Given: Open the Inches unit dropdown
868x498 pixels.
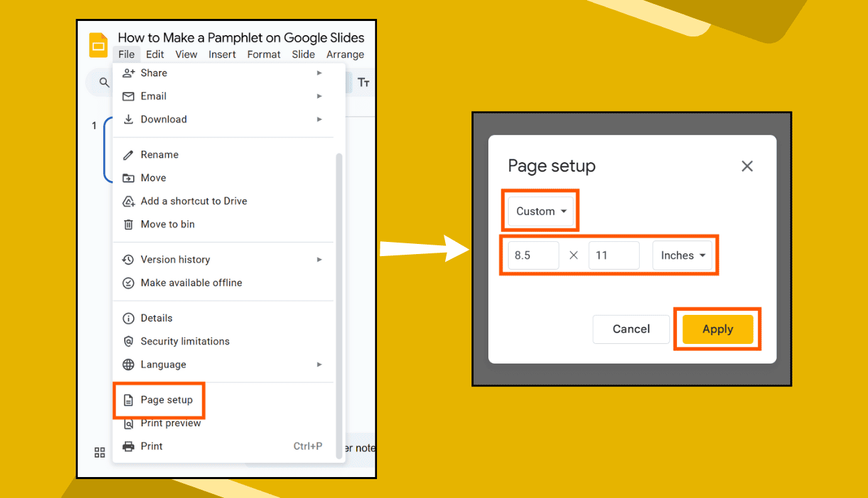Looking at the screenshot, I should click(x=683, y=255).
